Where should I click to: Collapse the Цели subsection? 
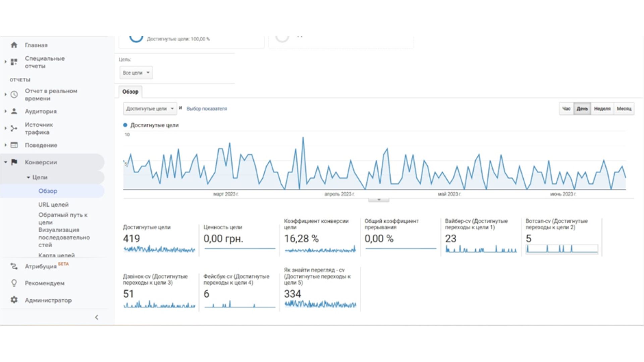click(29, 177)
